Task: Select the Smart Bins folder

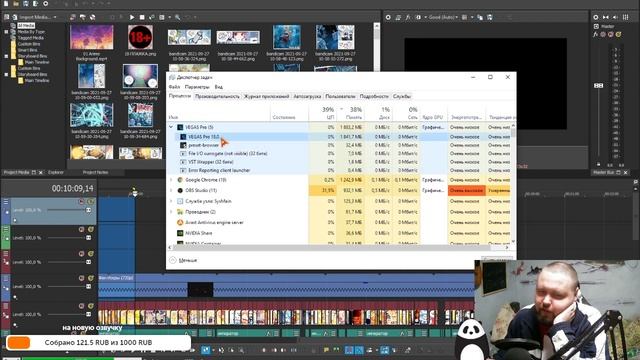Action: tap(27, 50)
